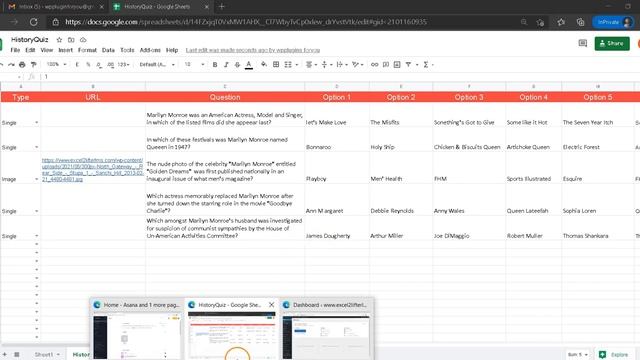The width and height of the screenshot is (640, 360).
Task: Click the Insert comment icon
Action: click(386, 64)
